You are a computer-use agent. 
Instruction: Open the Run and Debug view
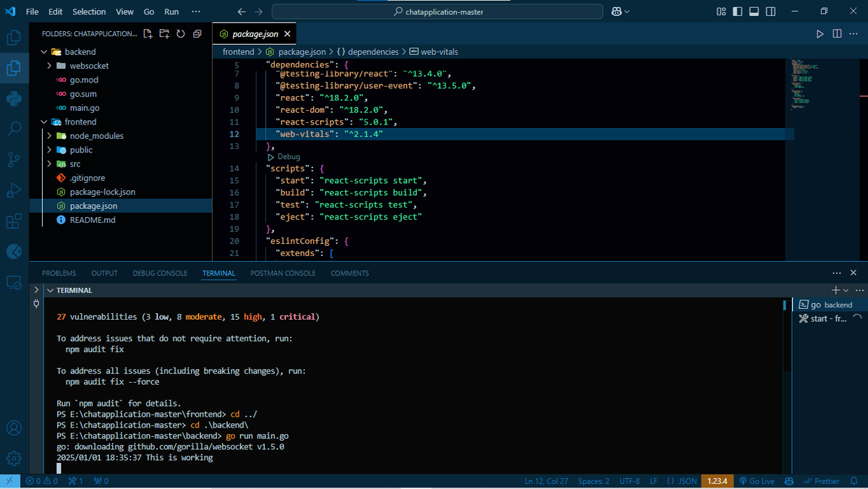[x=14, y=190]
